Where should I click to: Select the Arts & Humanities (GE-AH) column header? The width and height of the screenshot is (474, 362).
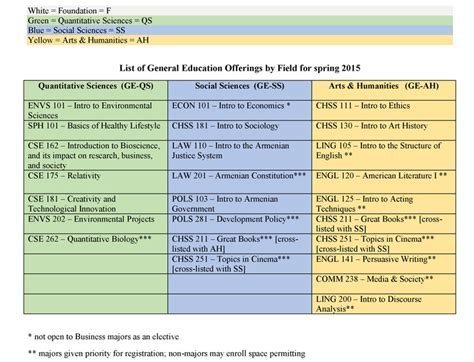coord(384,90)
